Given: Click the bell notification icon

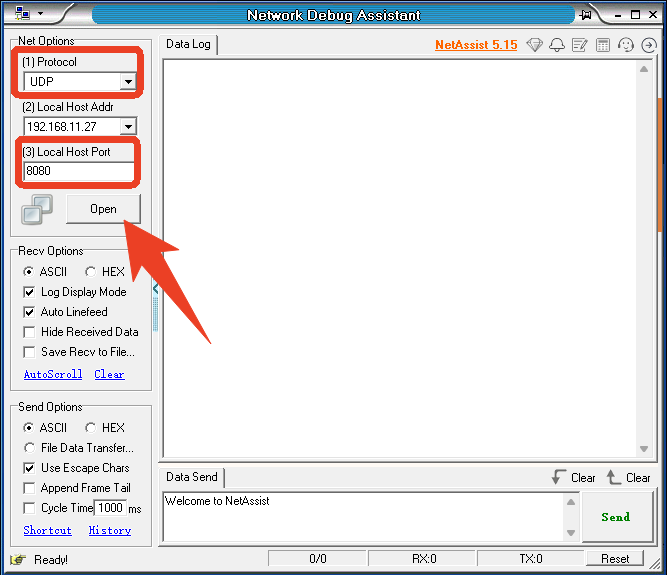Looking at the screenshot, I should [x=557, y=45].
